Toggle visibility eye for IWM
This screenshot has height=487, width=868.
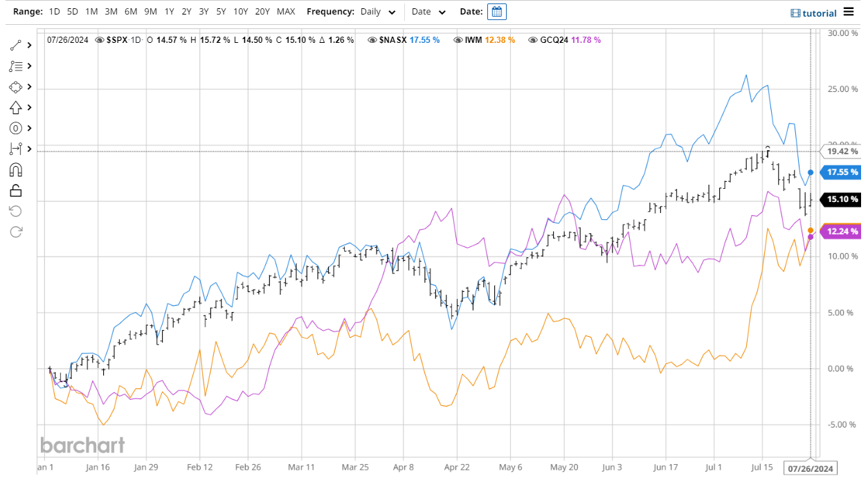458,40
